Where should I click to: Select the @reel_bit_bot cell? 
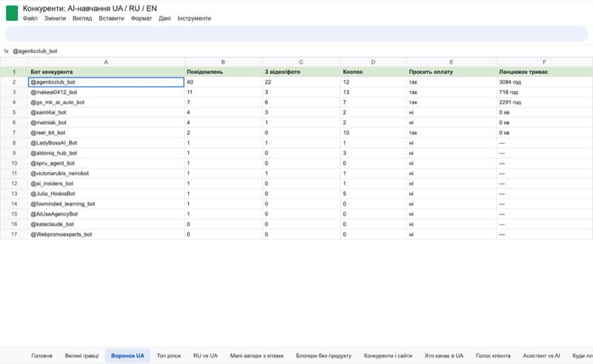(106, 133)
